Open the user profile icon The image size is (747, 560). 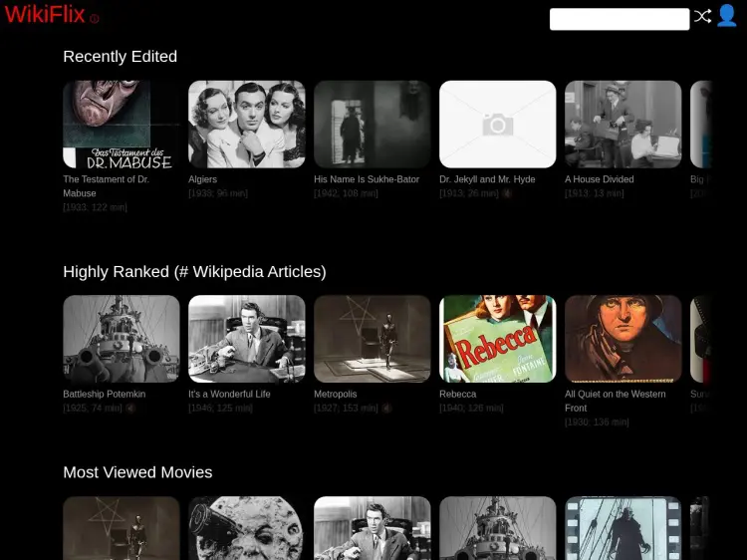(726, 16)
